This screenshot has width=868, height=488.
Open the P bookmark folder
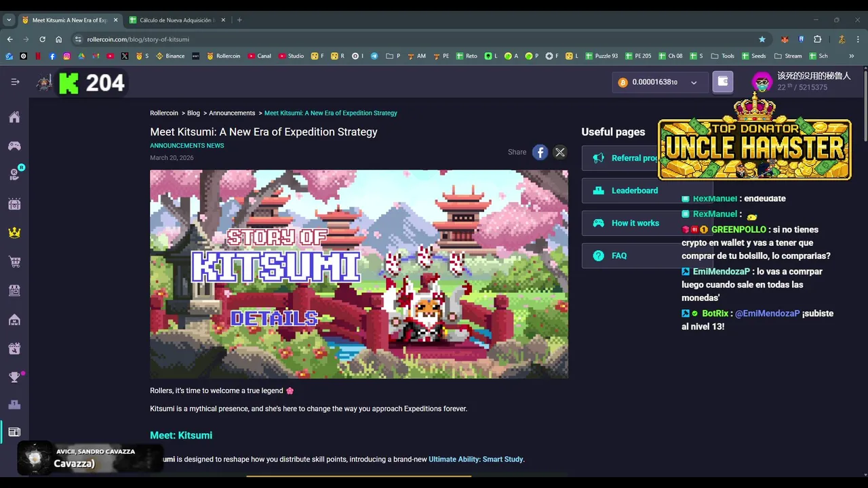(x=393, y=56)
